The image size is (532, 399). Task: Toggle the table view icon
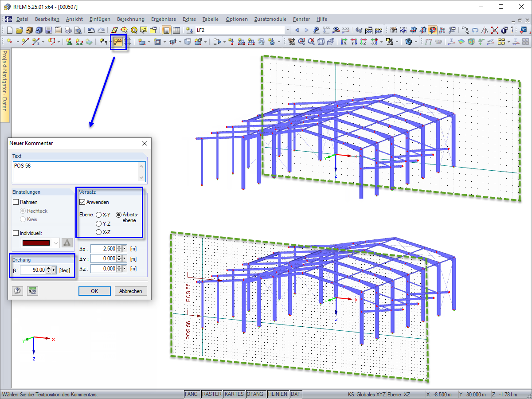click(x=176, y=30)
